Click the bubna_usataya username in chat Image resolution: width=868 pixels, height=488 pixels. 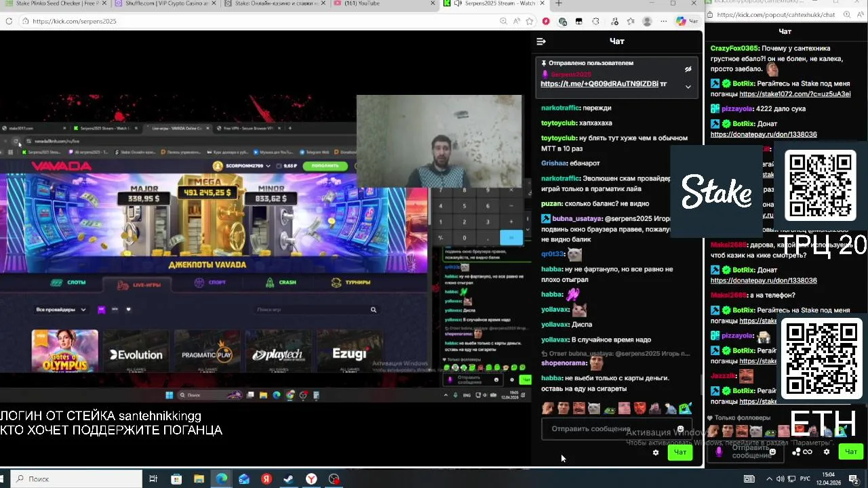(576, 219)
